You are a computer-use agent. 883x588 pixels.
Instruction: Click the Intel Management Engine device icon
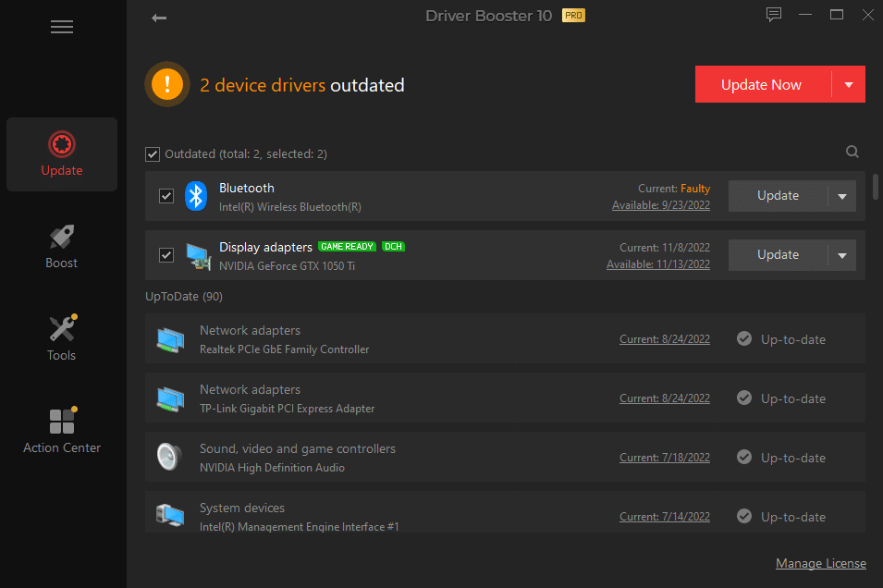pos(170,515)
